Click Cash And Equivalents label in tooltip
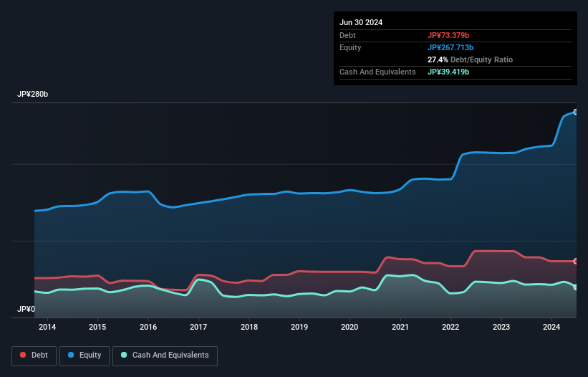Screen dimensions: 588x377 click(377, 72)
